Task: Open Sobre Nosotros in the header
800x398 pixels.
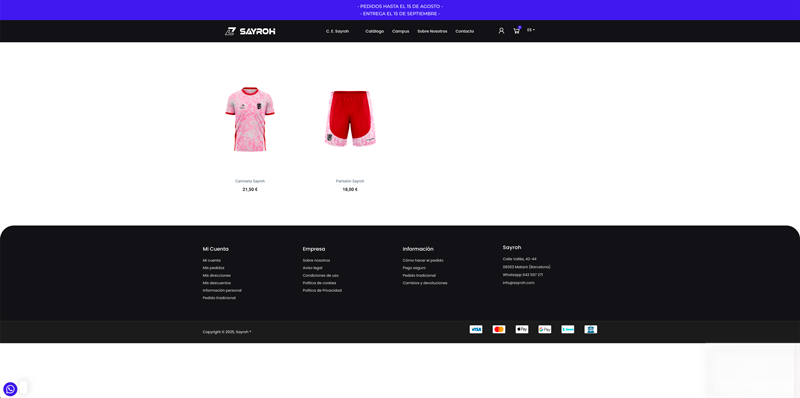Action: pos(432,31)
